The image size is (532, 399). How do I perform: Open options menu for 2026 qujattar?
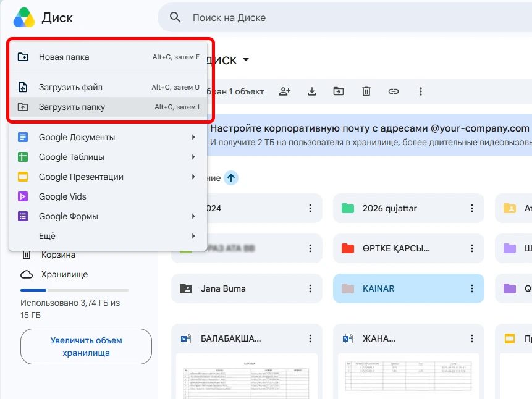click(x=472, y=208)
